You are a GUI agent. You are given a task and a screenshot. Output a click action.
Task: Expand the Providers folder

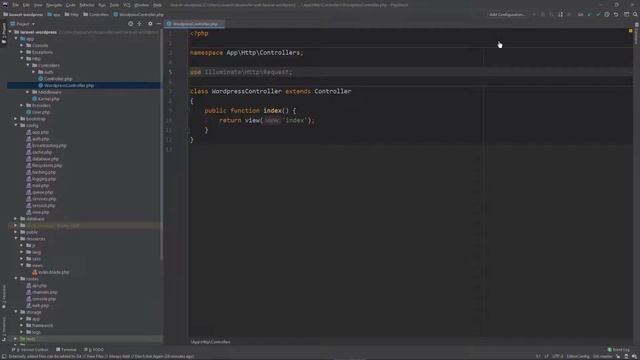click(22, 105)
